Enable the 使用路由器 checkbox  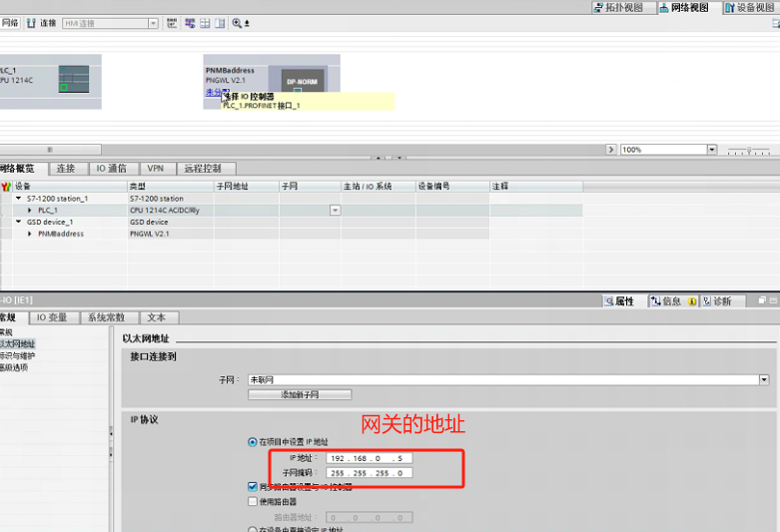[x=253, y=501]
